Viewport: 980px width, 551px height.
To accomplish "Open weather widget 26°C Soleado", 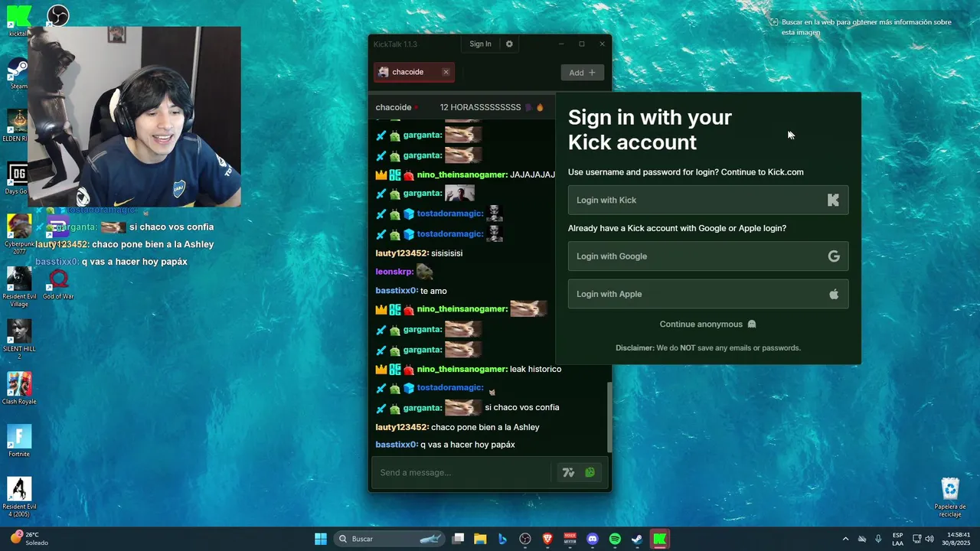I will (x=29, y=539).
